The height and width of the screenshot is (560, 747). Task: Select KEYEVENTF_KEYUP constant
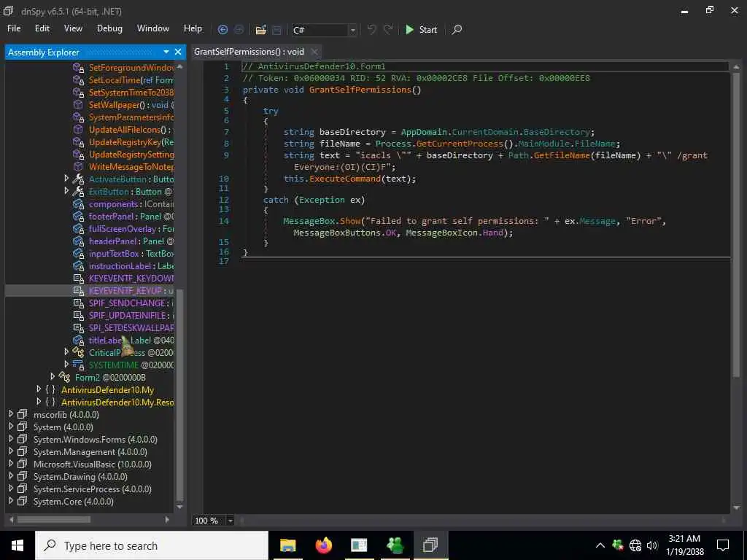[131, 290]
